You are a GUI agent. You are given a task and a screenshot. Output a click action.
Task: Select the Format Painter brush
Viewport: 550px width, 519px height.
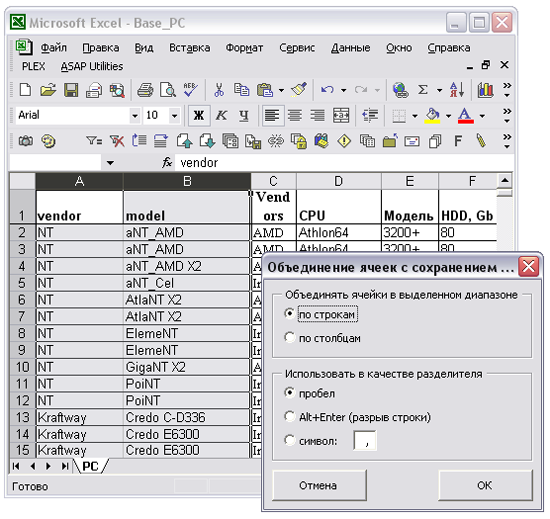click(x=299, y=90)
